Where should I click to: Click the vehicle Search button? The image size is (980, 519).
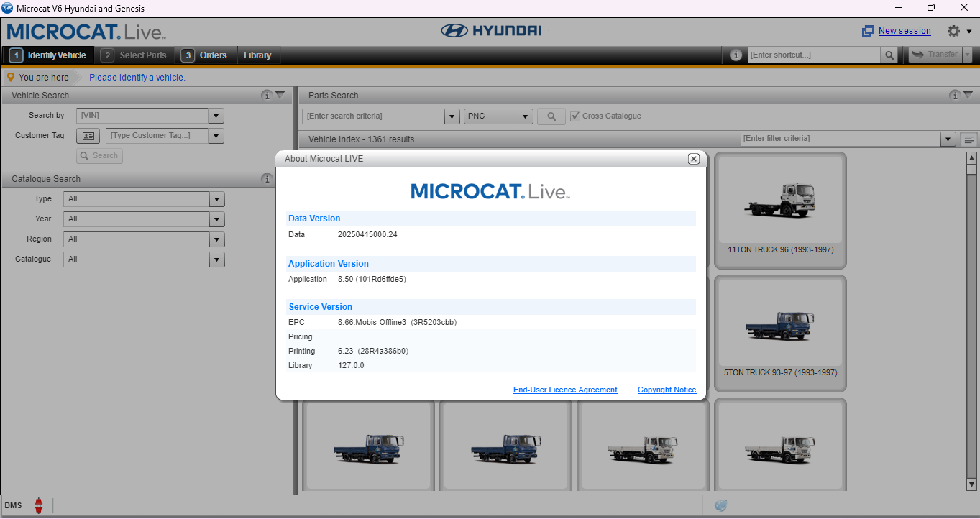coord(99,155)
